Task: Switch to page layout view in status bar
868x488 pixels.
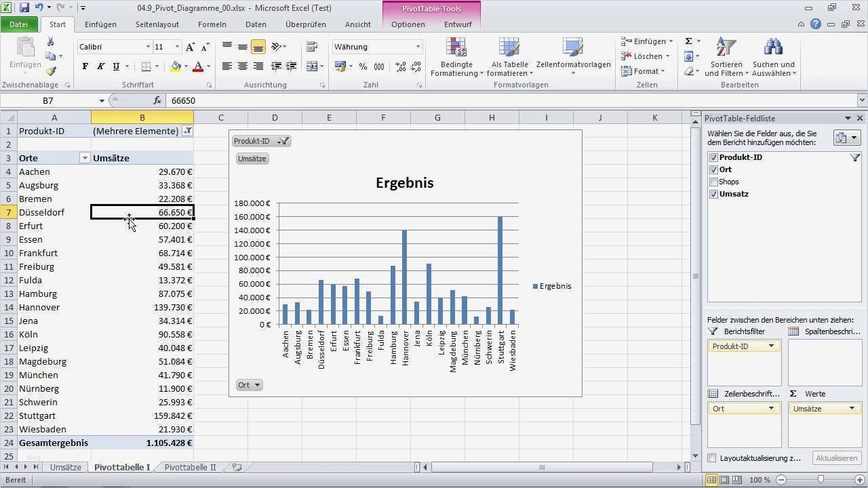Action: point(725,480)
